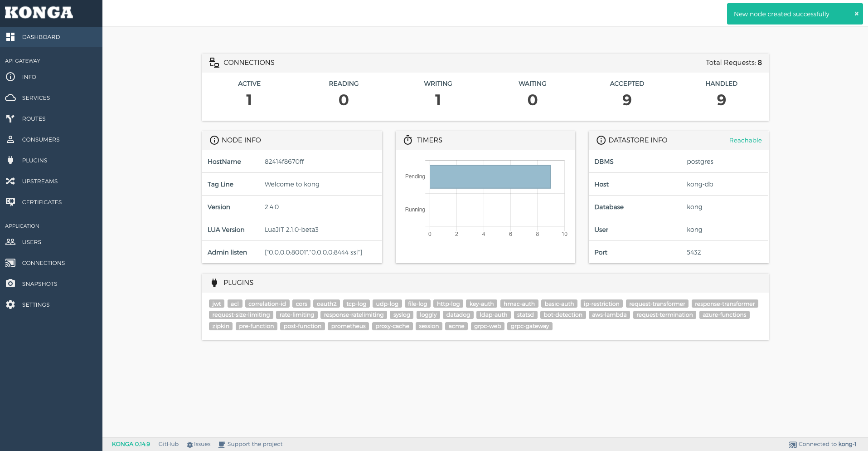The image size is (868, 451).
Task: Click the KONGA logo
Action: click(39, 13)
